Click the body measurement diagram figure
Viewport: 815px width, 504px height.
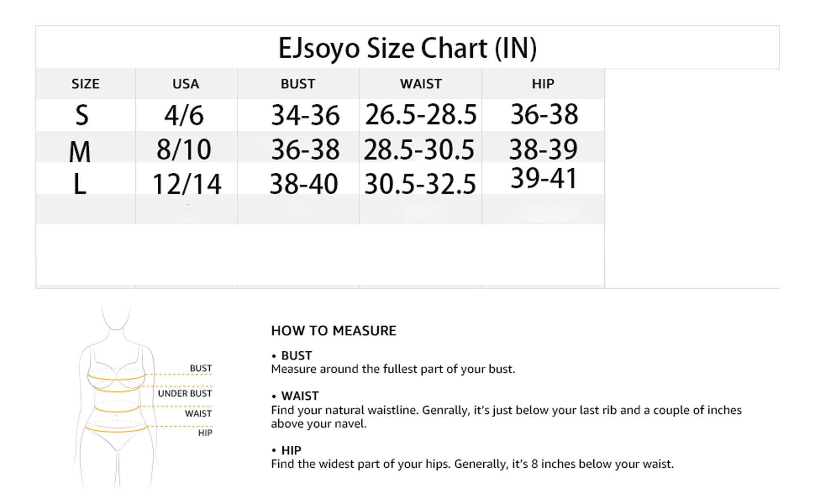click(x=117, y=397)
